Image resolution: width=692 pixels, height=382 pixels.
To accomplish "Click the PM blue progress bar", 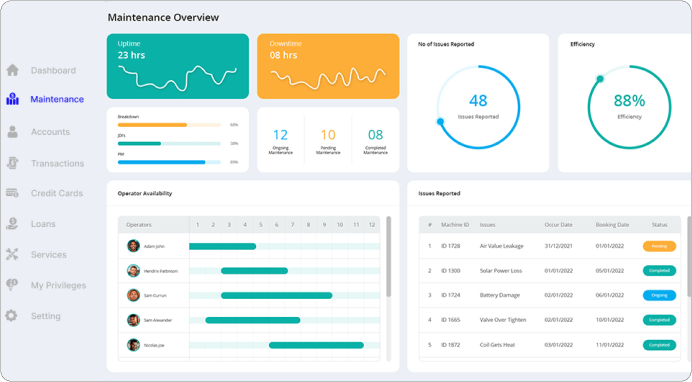I will tap(162, 162).
